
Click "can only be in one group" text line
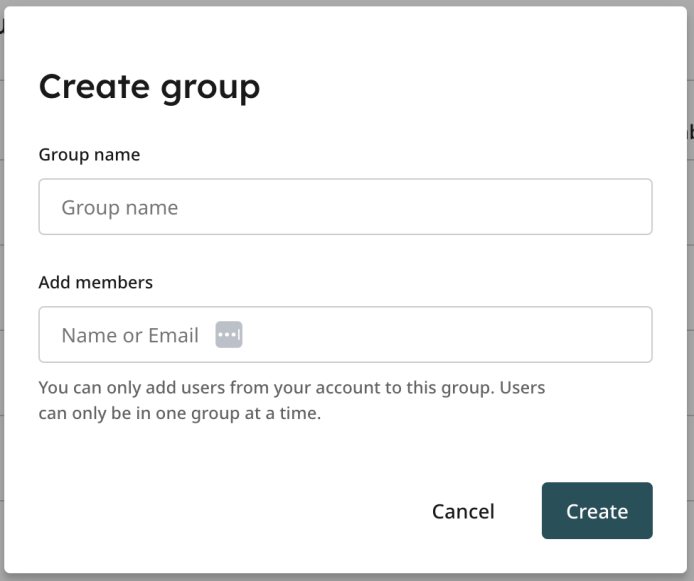point(180,413)
